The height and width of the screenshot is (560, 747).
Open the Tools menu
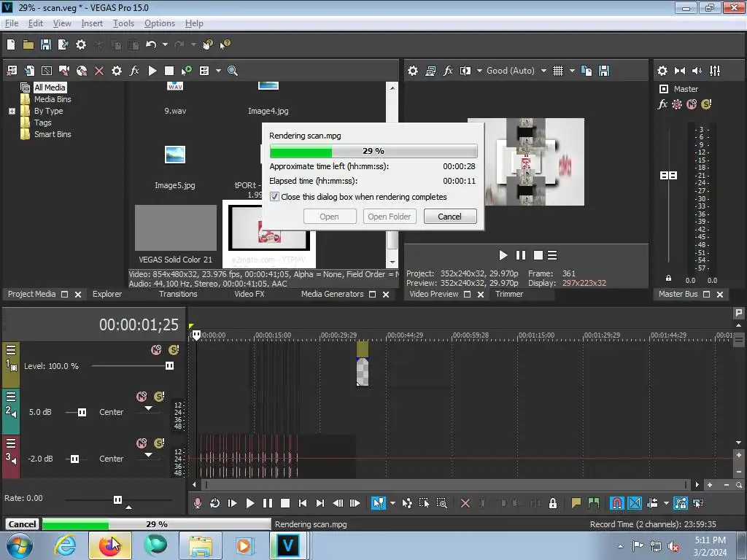[123, 23]
